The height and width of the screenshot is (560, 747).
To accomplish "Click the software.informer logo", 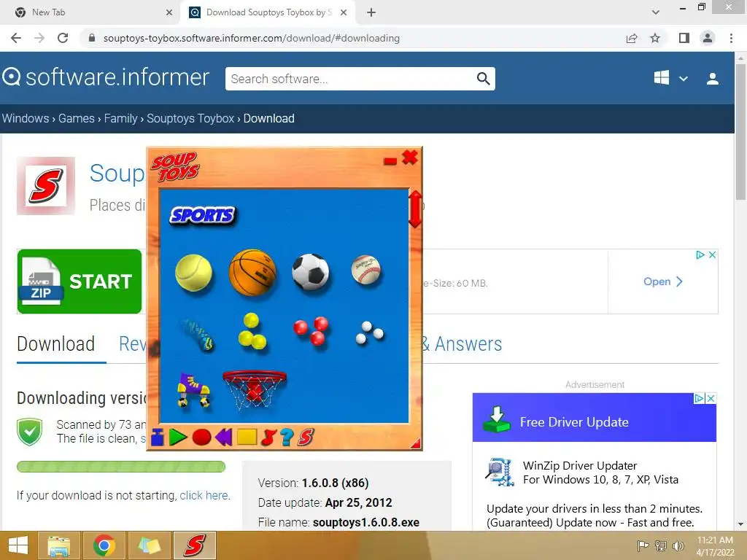I will [x=106, y=77].
